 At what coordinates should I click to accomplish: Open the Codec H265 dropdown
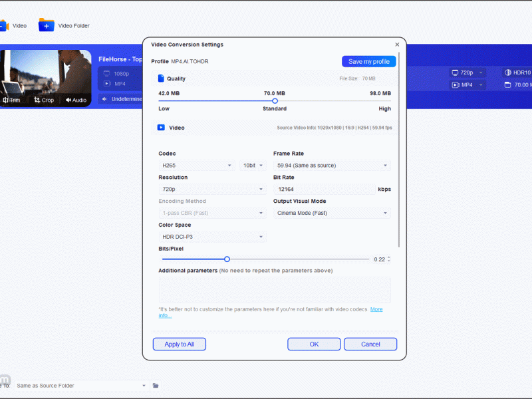pyautogui.click(x=196, y=166)
